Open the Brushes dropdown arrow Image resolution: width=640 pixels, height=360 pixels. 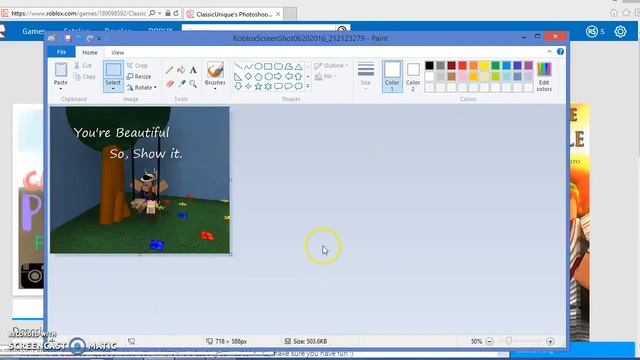pyautogui.click(x=215, y=89)
